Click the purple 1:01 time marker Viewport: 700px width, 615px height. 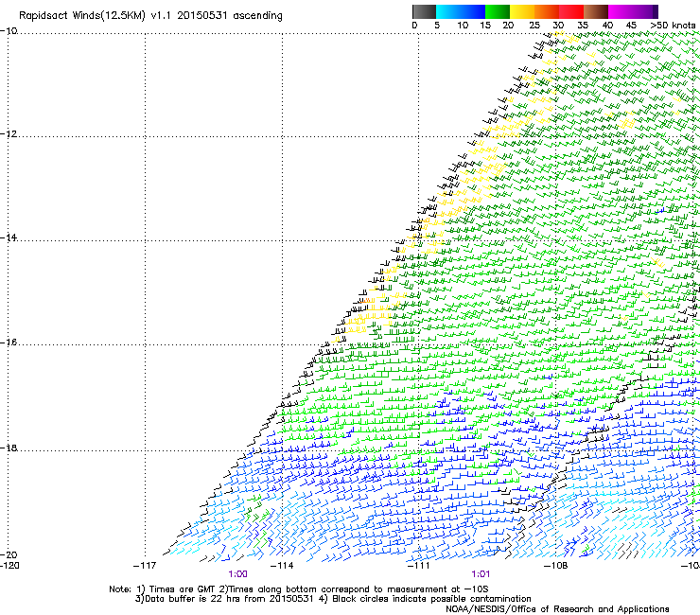click(481, 574)
